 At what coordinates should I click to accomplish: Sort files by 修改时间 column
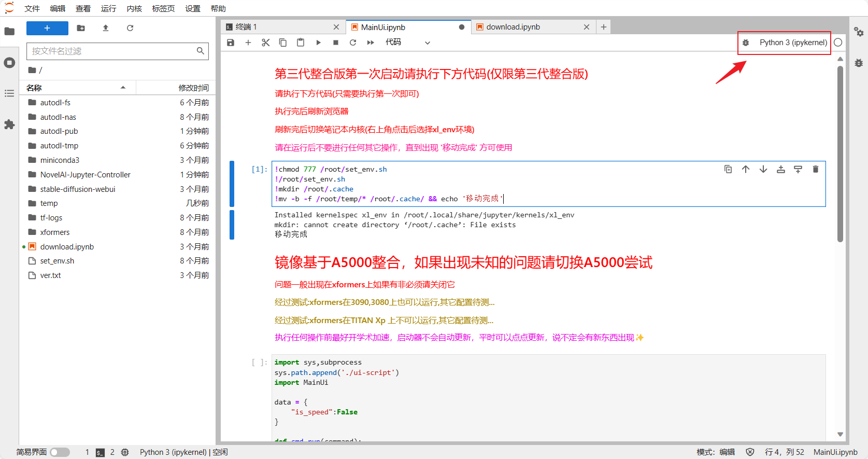[176, 88]
